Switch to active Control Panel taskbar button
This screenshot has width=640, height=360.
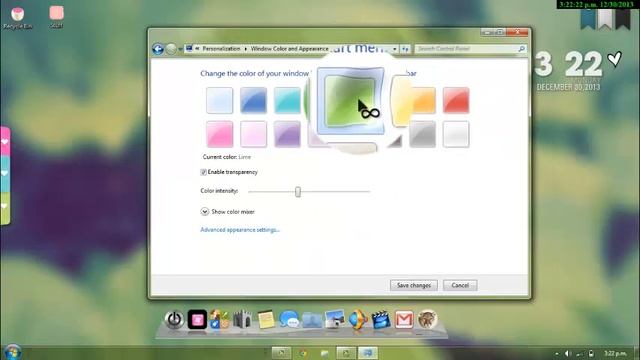(368, 353)
